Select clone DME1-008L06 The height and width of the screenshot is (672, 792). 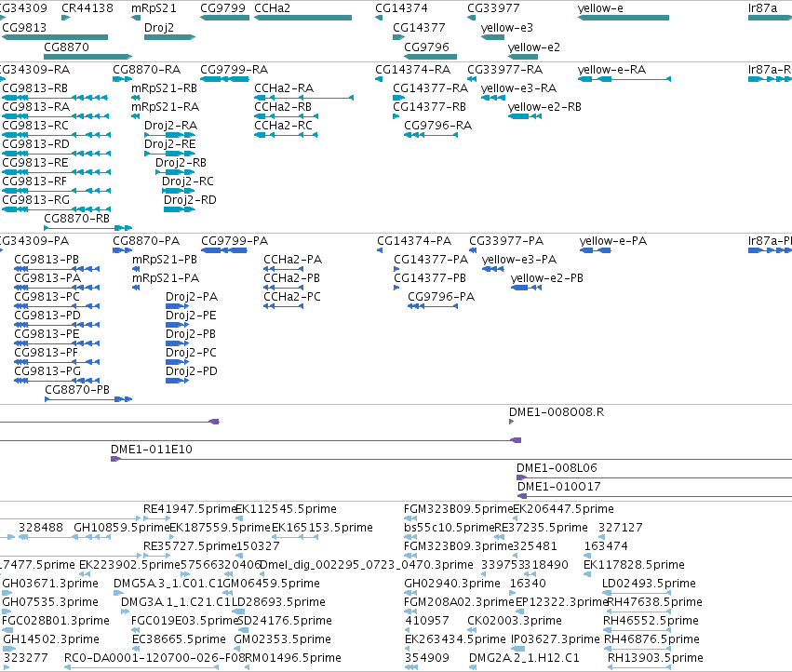pyautogui.click(x=654, y=477)
